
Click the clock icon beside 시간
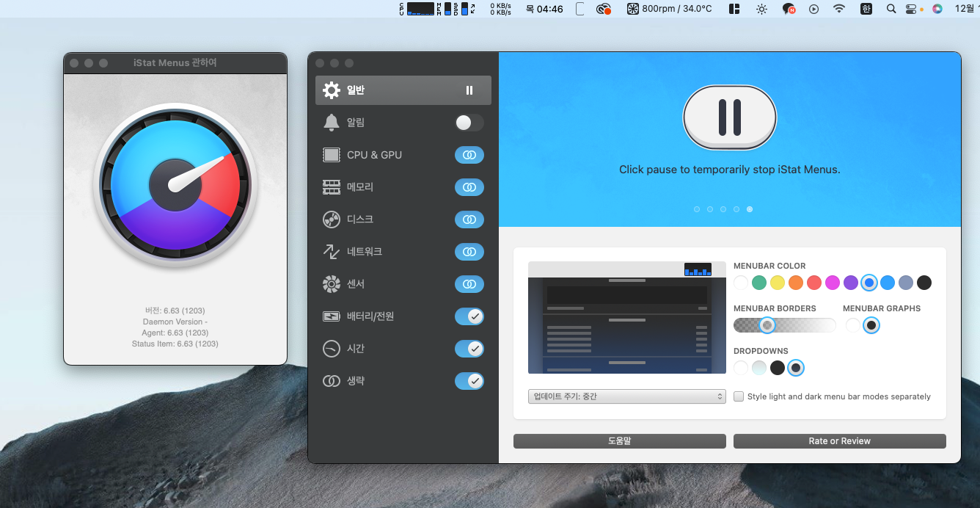pos(332,349)
